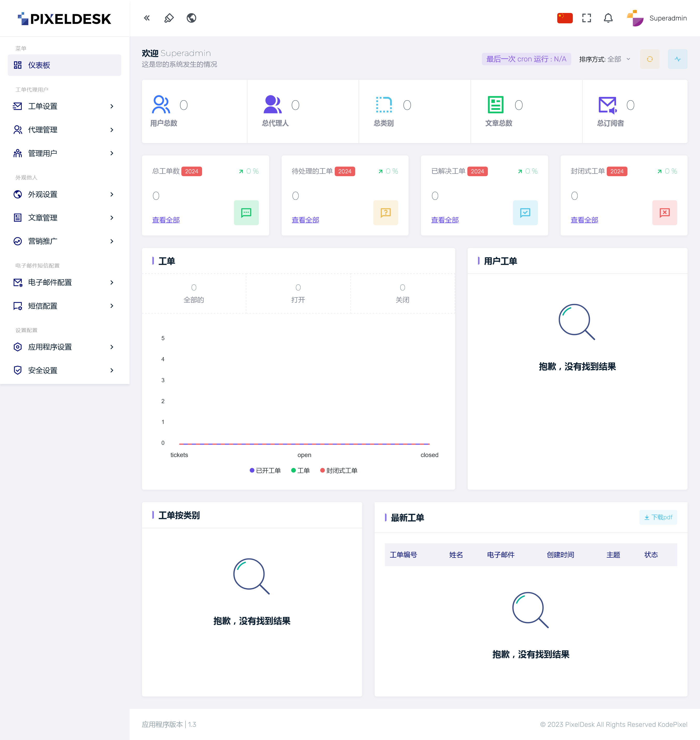Viewport: 700px width, 740px height.
Task: Click the 营销推广 chart icon
Action: (18, 241)
